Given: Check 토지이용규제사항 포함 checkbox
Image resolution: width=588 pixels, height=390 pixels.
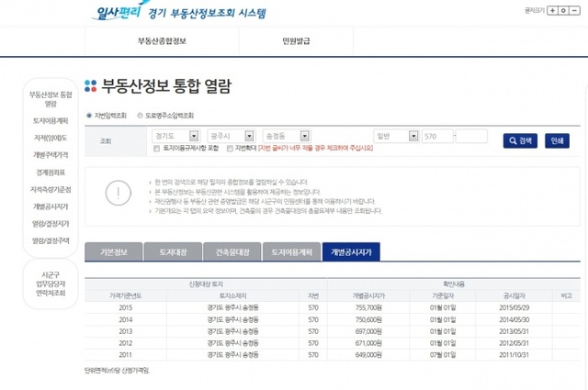Looking at the screenshot, I should pos(157,149).
